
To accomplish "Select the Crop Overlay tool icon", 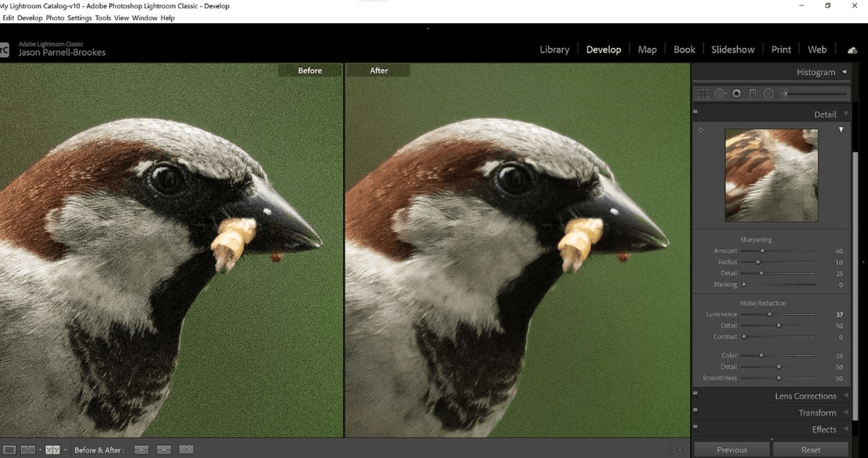I will pyautogui.click(x=703, y=94).
